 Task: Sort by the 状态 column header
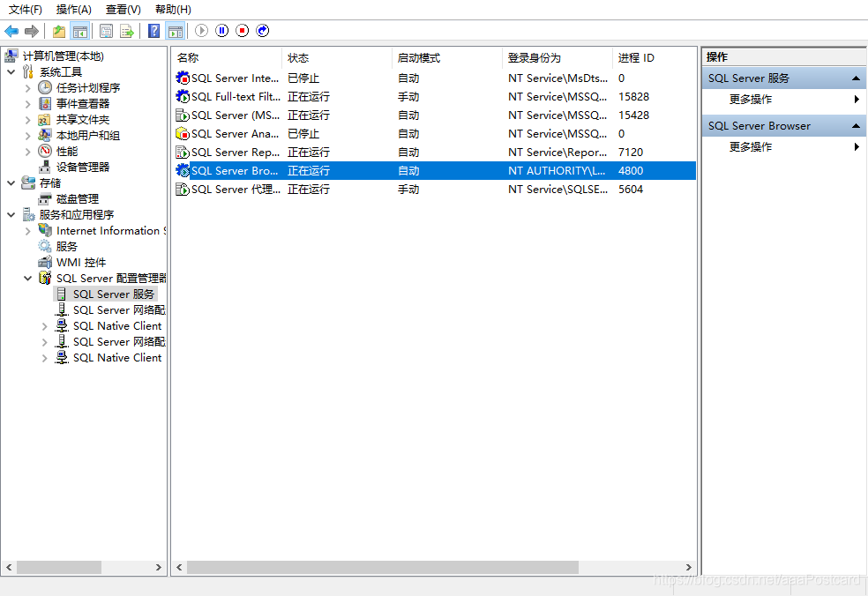click(337, 57)
